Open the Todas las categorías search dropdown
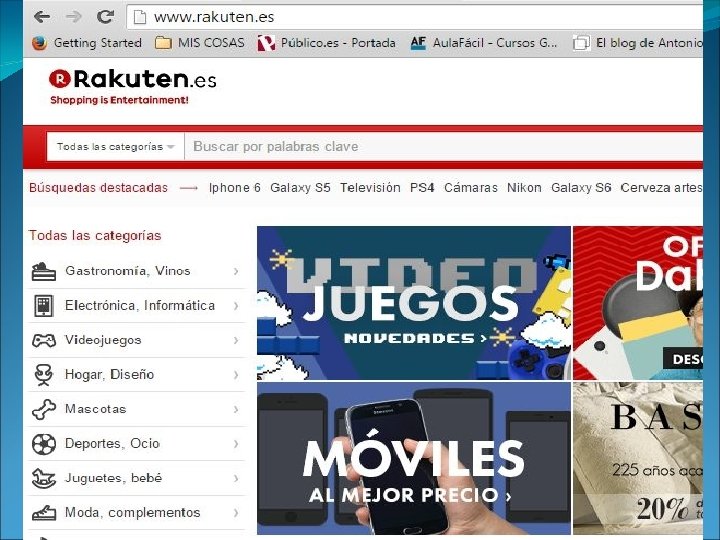The image size is (720, 540). pos(116,147)
